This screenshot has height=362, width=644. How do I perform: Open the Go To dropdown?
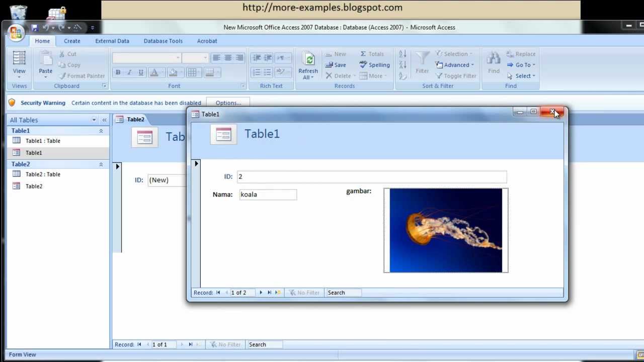click(521, 65)
